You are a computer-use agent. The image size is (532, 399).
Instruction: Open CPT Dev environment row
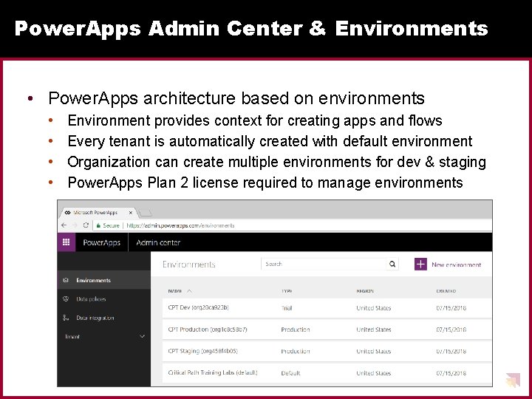point(327,307)
